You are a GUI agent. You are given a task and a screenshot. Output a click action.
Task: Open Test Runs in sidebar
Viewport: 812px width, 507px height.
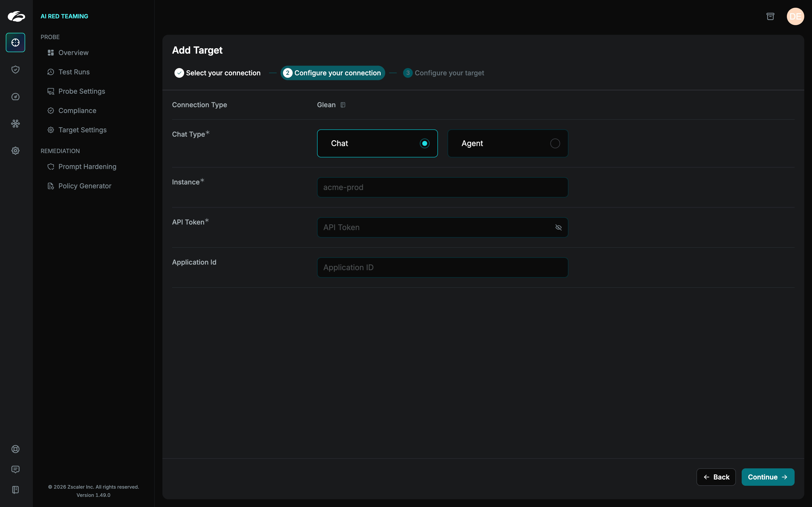click(74, 72)
